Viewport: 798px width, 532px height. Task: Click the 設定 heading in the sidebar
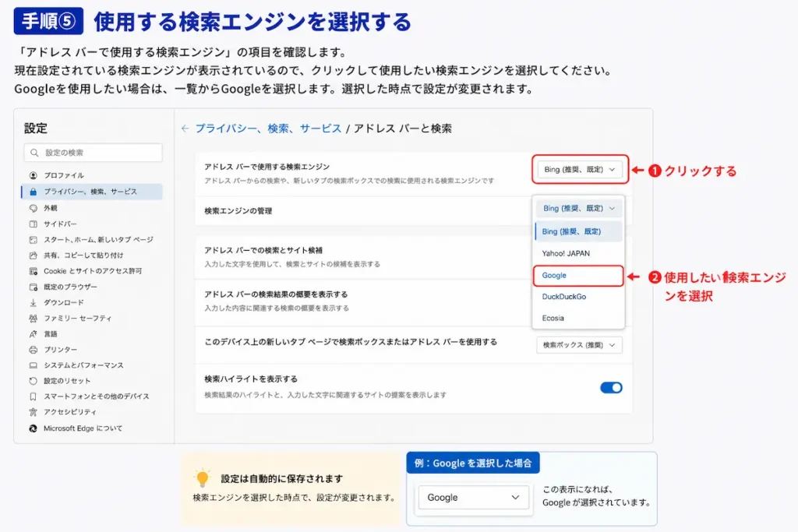tap(36, 129)
